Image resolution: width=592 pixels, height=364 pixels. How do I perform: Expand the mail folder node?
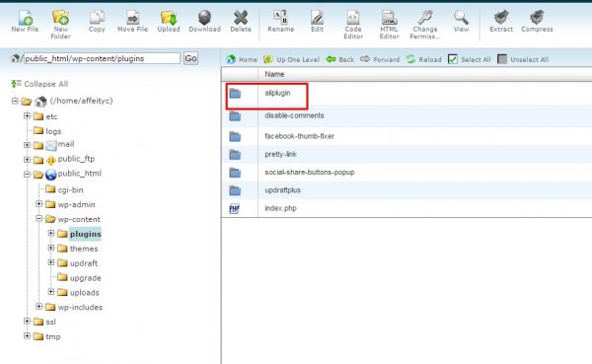pyautogui.click(x=27, y=145)
